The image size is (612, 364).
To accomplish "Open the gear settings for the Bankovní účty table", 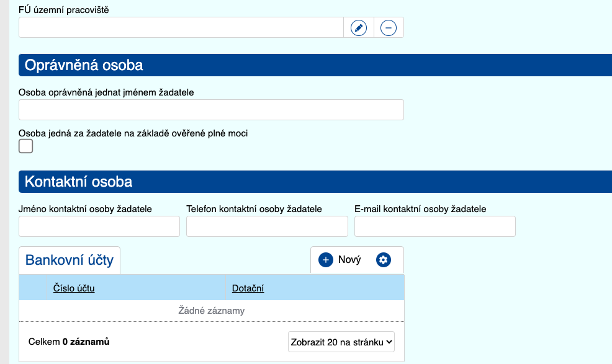I will point(384,260).
